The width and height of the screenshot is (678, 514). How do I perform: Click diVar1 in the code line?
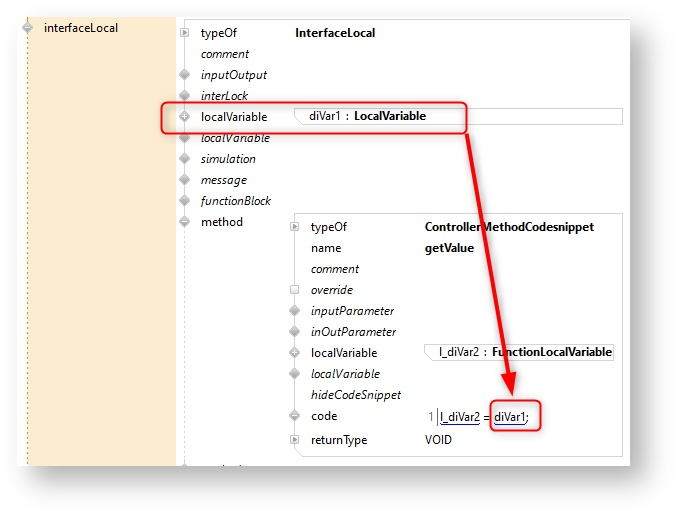pos(510,417)
